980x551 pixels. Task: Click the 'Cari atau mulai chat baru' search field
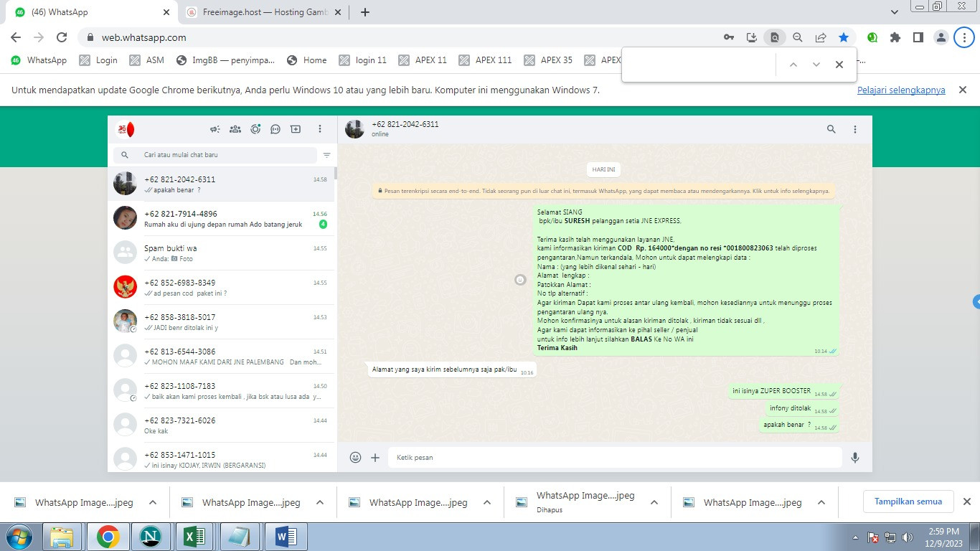click(215, 155)
